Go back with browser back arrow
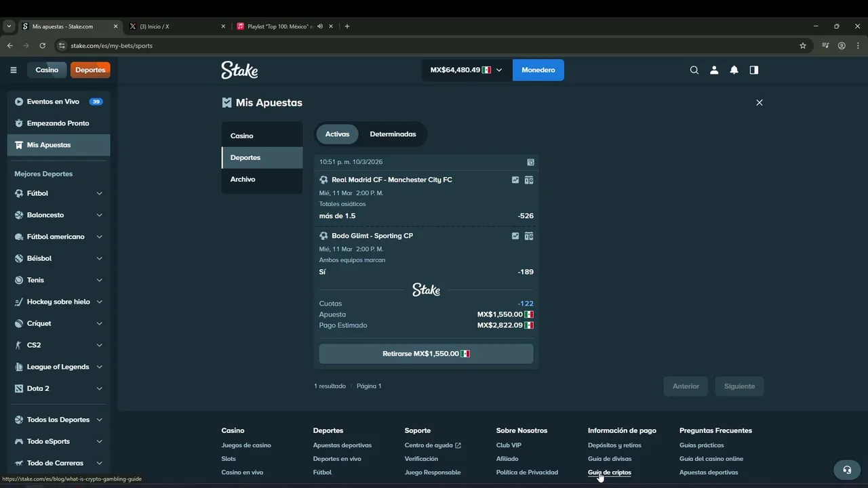The image size is (868, 488). (9, 45)
